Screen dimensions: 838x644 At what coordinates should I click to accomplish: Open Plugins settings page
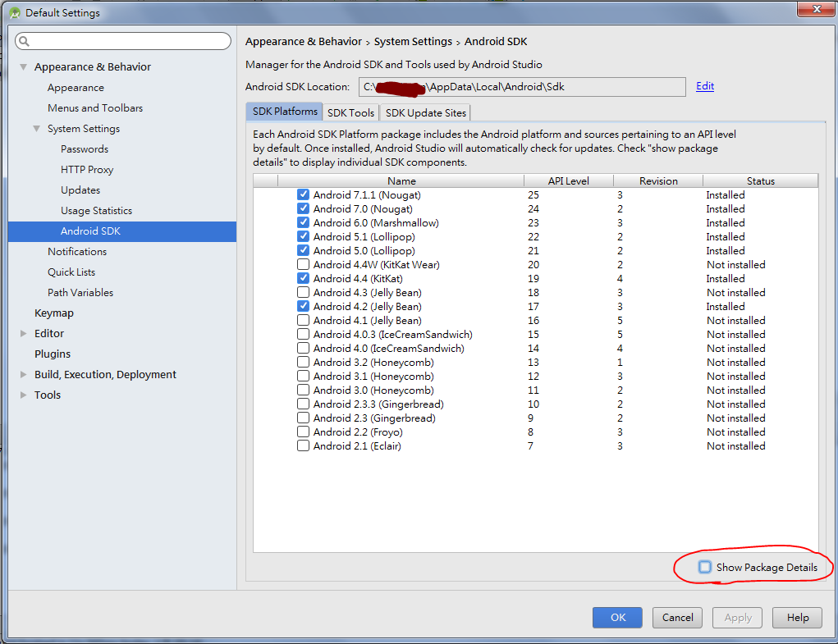tap(53, 354)
